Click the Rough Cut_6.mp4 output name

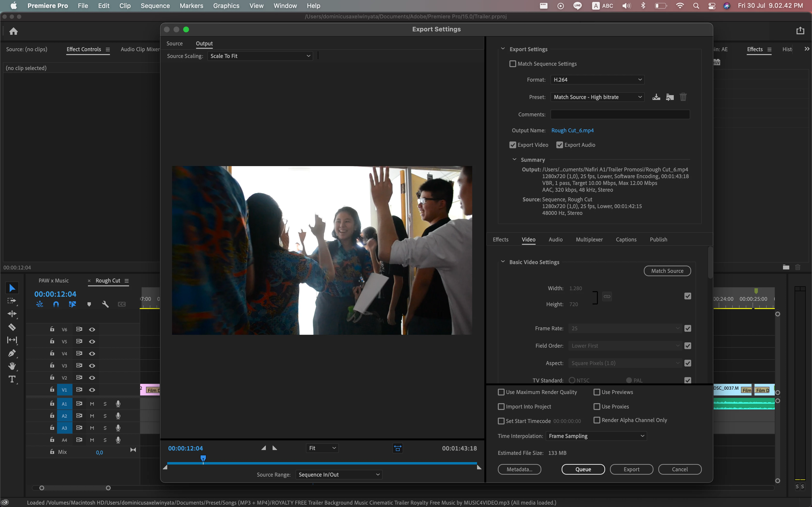click(573, 130)
